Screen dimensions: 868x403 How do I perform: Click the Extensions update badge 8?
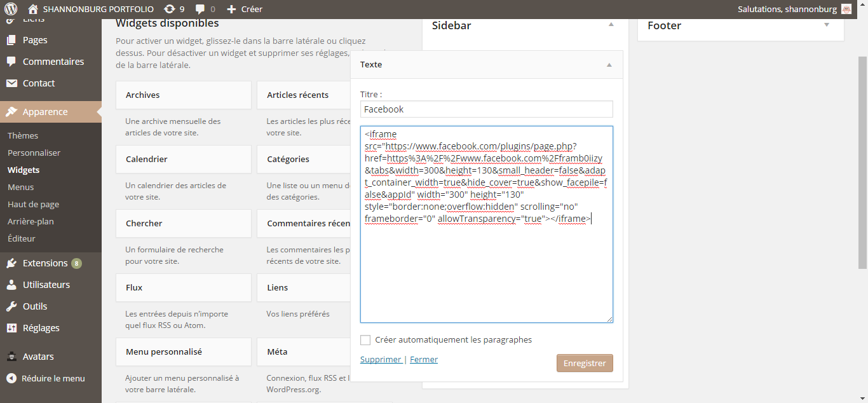76,263
